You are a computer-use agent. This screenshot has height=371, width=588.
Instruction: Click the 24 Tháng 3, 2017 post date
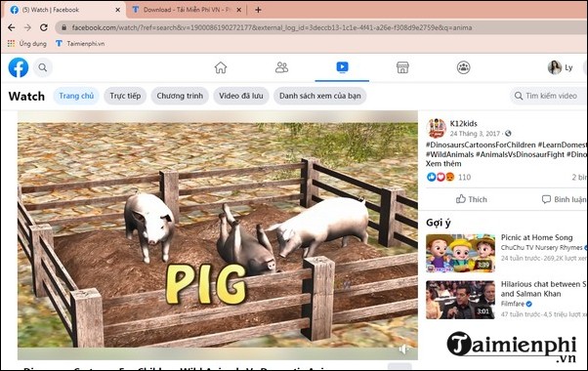point(475,134)
